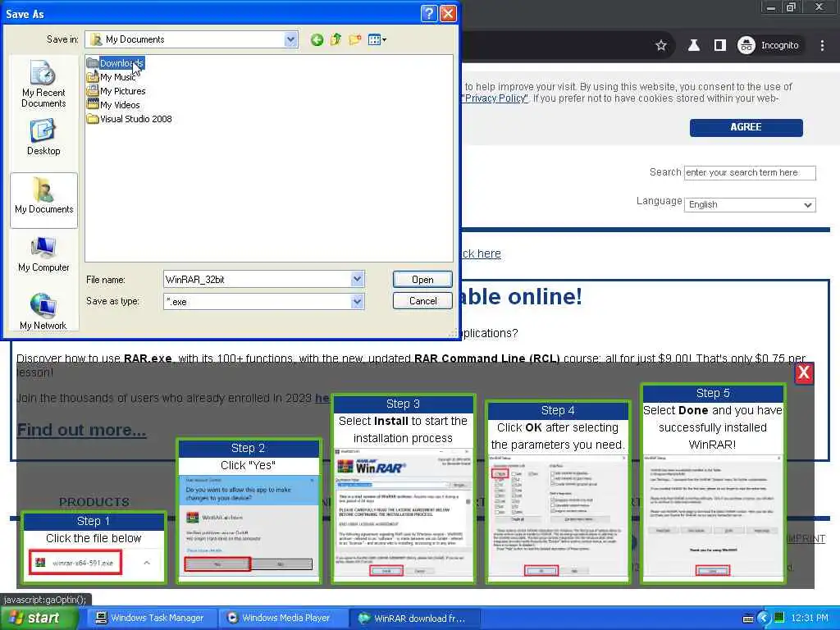
Task: Click the Open button in Save As
Action: (x=422, y=280)
